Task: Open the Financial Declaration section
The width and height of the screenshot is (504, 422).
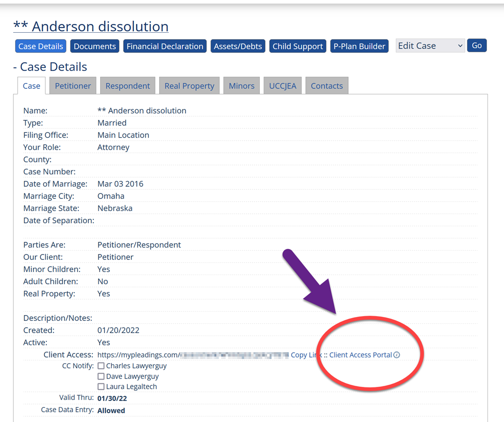Action: [x=165, y=45]
